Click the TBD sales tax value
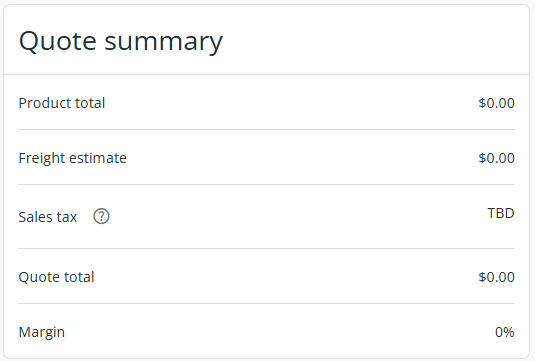Screen dimensions: 535x361 (501, 213)
